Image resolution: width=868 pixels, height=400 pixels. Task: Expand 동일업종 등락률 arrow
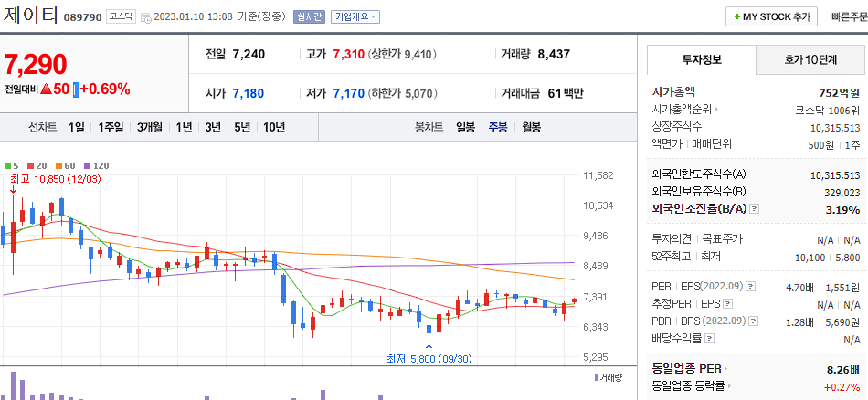tap(731, 385)
